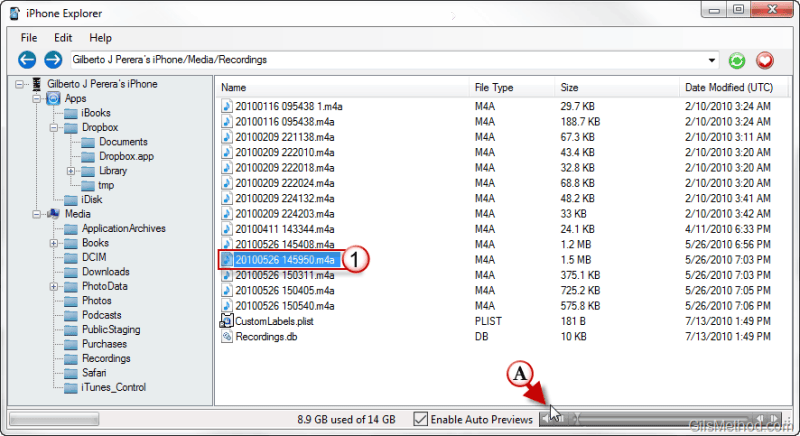This screenshot has width=800, height=436.
Task: Click the CustomLabels.plist file icon
Action: [227, 321]
